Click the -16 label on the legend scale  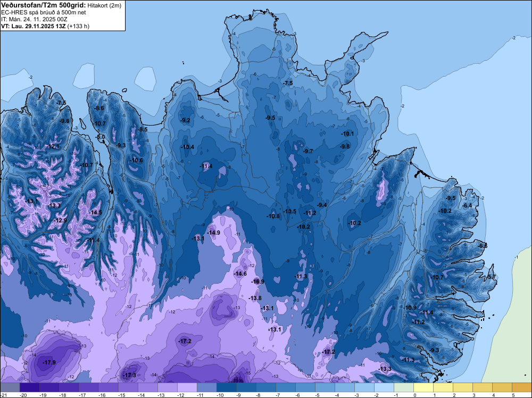click(x=102, y=395)
